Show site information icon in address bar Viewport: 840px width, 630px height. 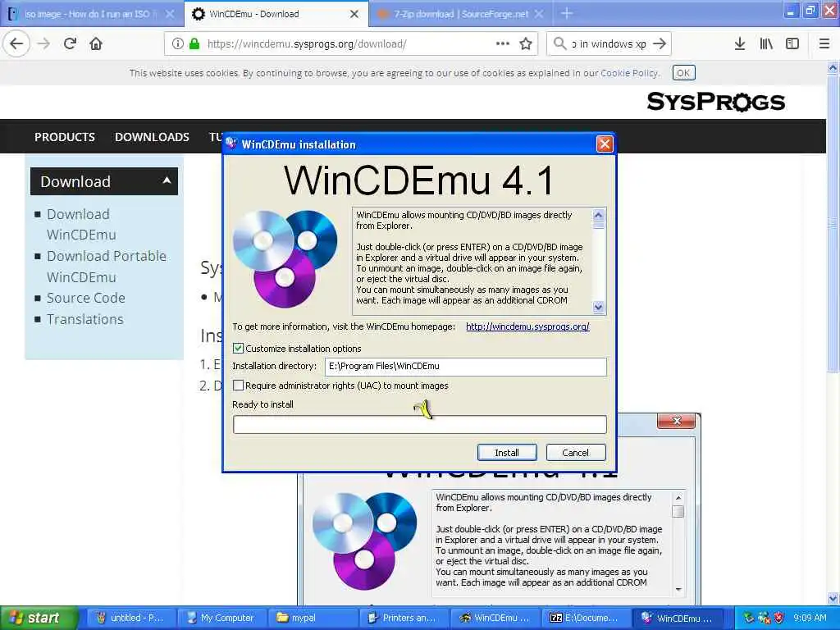[177, 43]
